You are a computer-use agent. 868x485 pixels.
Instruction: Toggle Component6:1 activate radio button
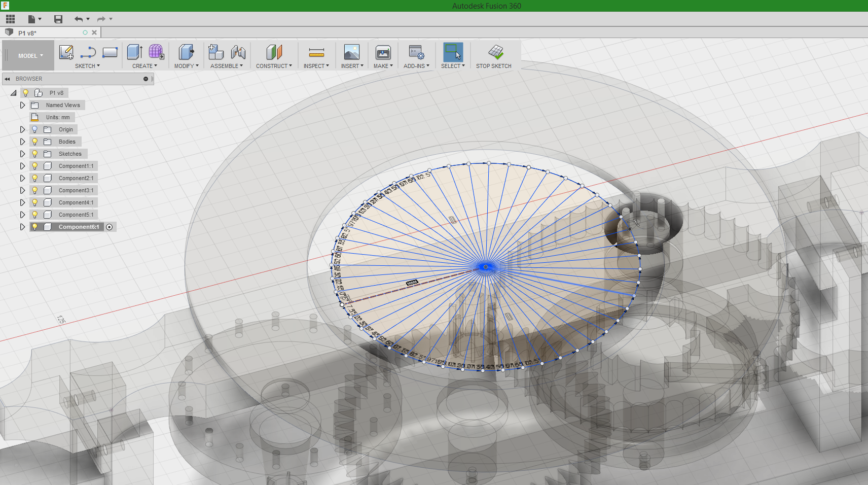coord(109,227)
